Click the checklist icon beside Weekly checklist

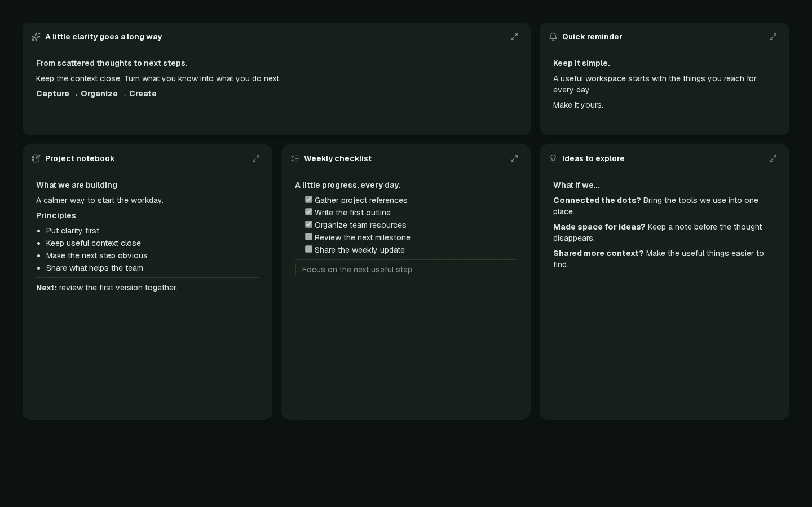295,158
